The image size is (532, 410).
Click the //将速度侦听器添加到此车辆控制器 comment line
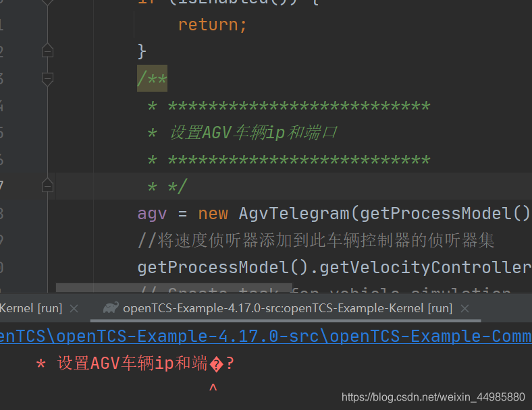[316, 241]
